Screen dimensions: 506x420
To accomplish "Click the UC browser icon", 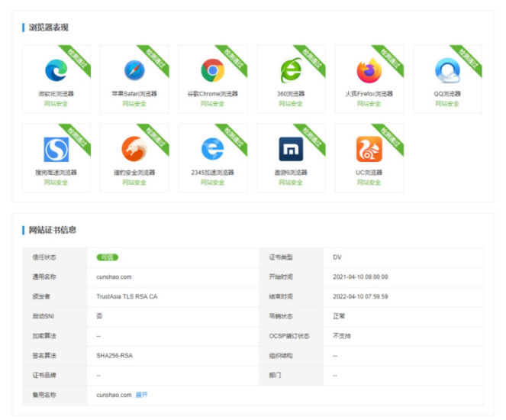I will [369, 150].
